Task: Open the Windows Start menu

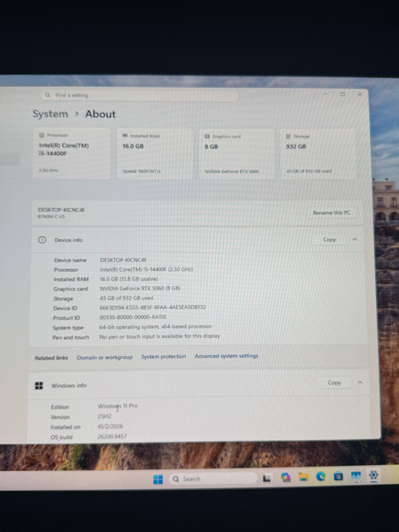Action: click(158, 479)
